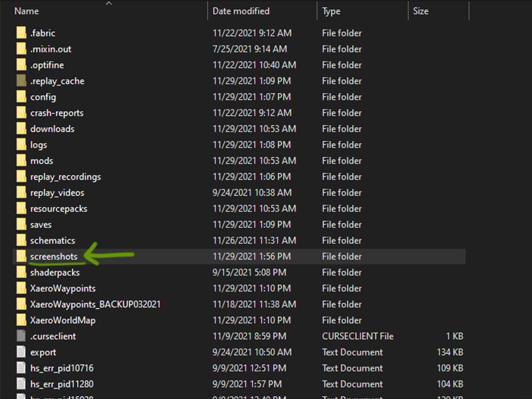This screenshot has height=399, width=532.
Task: Click the XaeroWaypoints_BACKUP032021 folder name
Action: point(95,305)
